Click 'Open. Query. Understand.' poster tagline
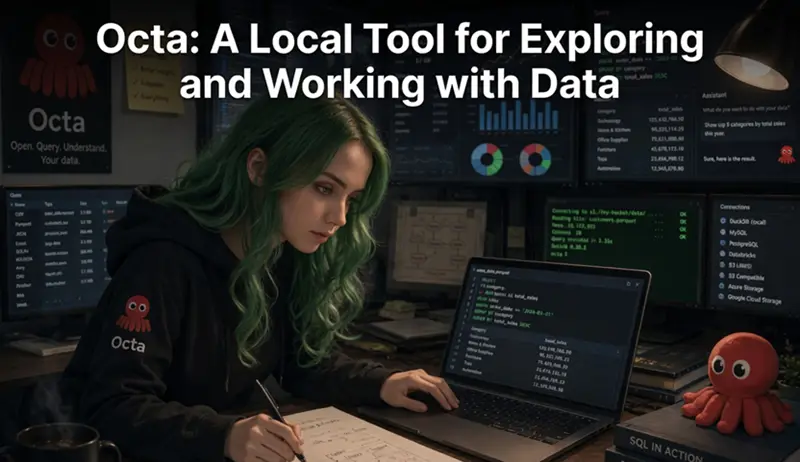The image size is (800, 462). pos(59,147)
